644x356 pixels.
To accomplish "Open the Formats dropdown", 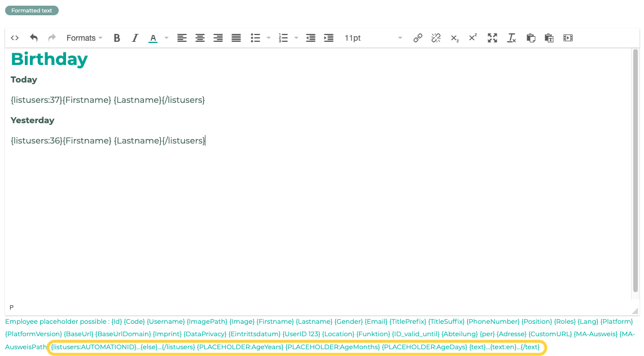I will pos(84,38).
